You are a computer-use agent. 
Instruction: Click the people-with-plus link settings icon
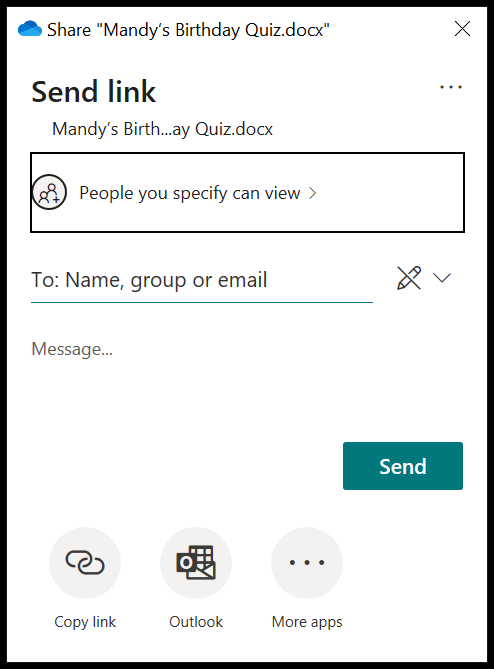(x=49, y=192)
